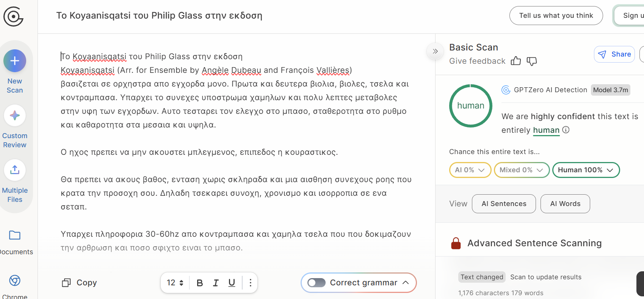Expand the Human 100% dropdown

point(586,170)
